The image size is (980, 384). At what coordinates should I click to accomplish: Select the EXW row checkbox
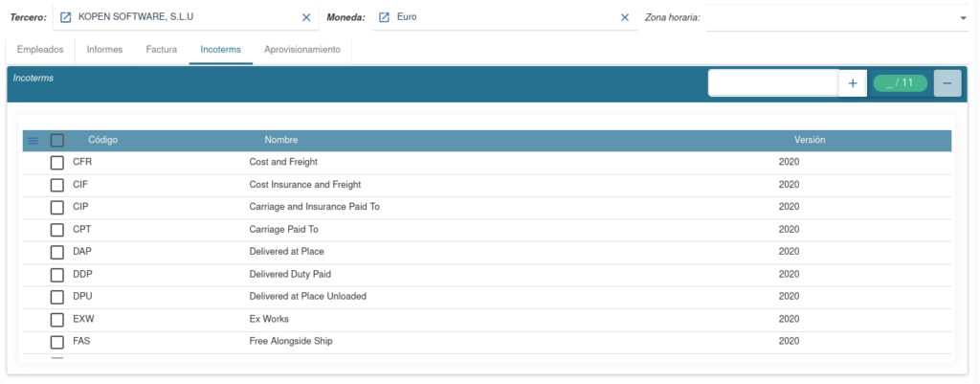pos(57,319)
